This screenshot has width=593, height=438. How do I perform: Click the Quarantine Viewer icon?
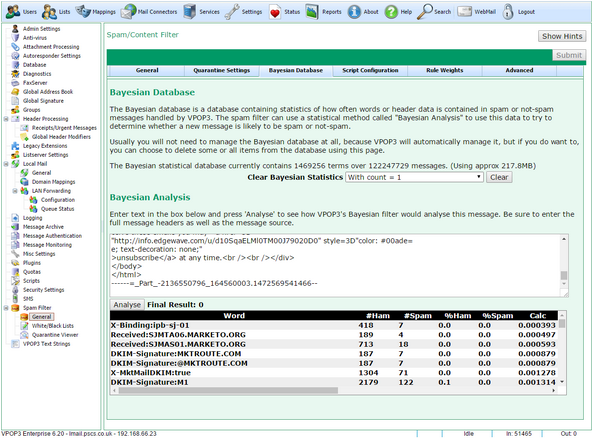click(24, 335)
